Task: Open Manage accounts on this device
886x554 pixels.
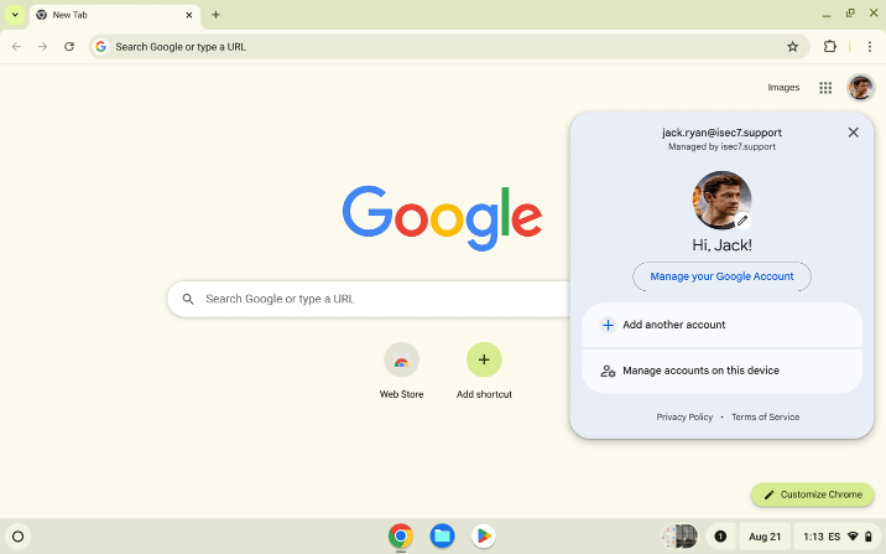Action: [x=722, y=371]
